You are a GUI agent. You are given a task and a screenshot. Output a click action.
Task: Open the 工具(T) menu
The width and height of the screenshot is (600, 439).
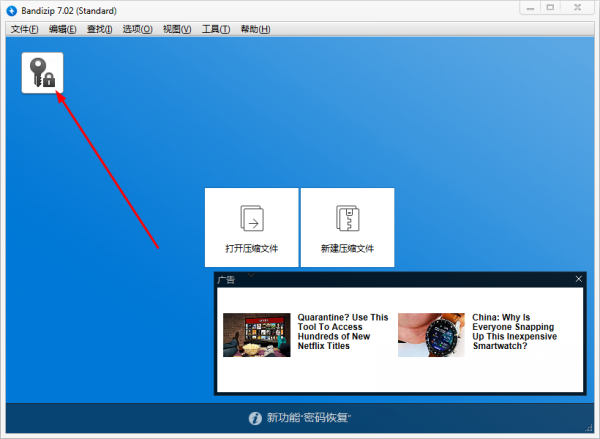(x=215, y=29)
